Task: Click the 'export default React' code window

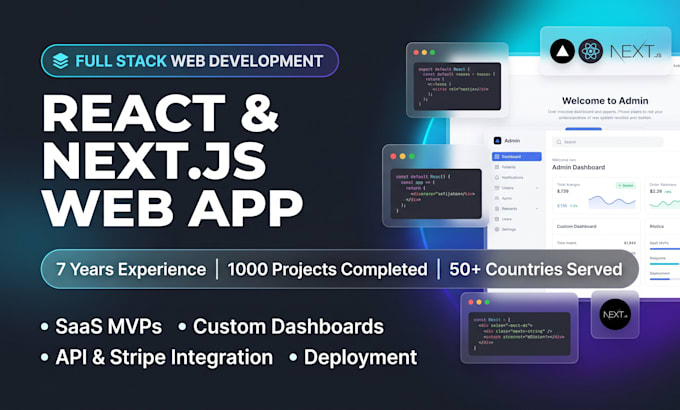Action: coord(457,80)
